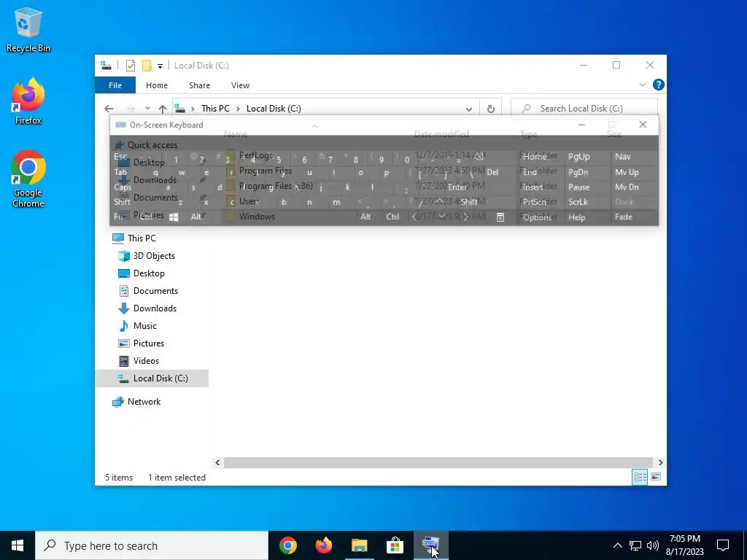Viewport: 747px width, 560px height.
Task: Select Local Disk (C:) in navigation pane
Action: tap(152, 378)
